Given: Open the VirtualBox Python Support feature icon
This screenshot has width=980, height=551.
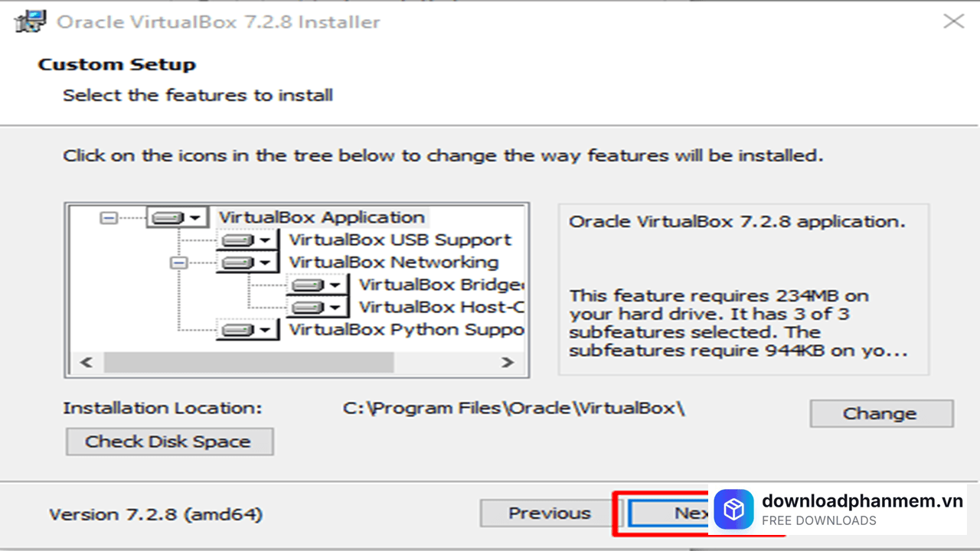Looking at the screenshot, I should [246, 331].
